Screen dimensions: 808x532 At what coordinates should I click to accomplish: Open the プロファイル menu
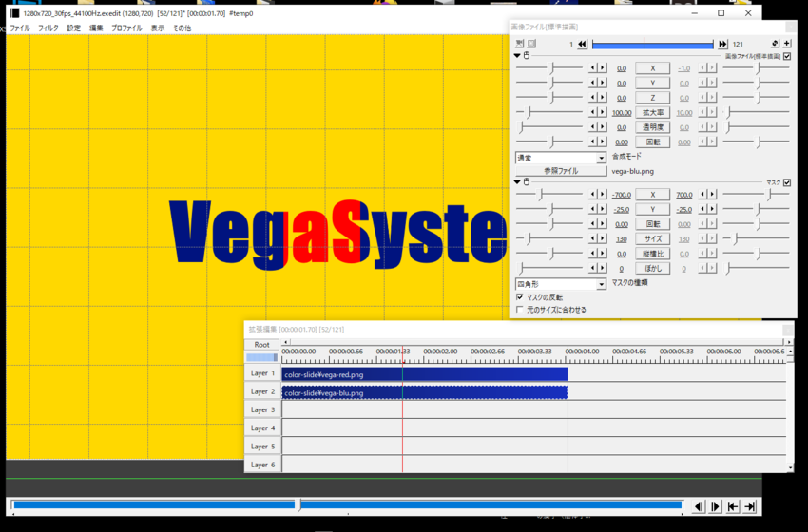point(126,28)
